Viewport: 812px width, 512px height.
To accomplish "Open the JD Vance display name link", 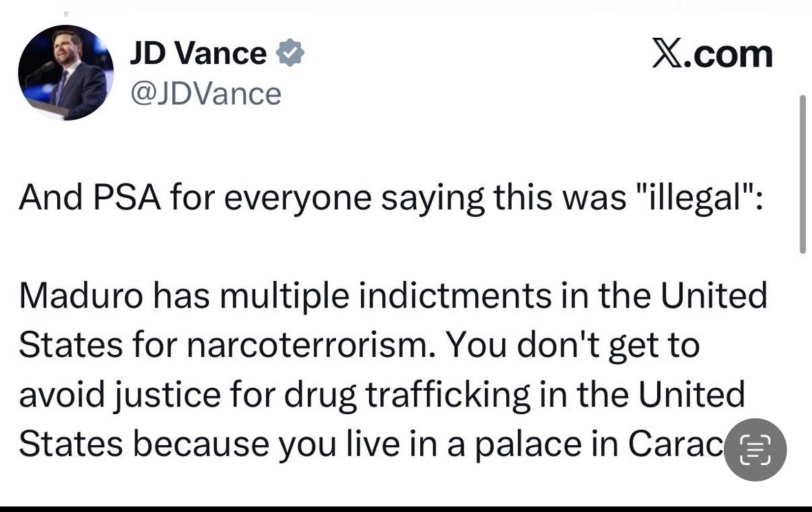I will point(198,54).
